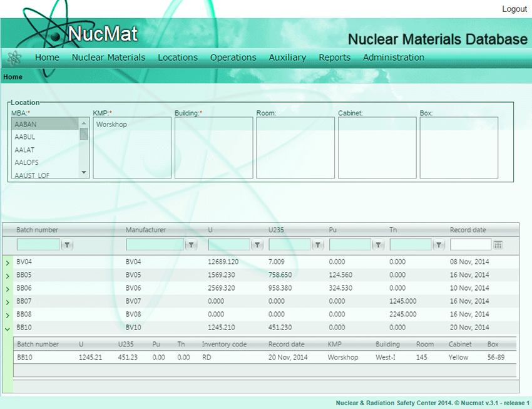Collapse the expanded BB10 row
The height and width of the screenshot is (409, 532).
pyautogui.click(x=8, y=328)
